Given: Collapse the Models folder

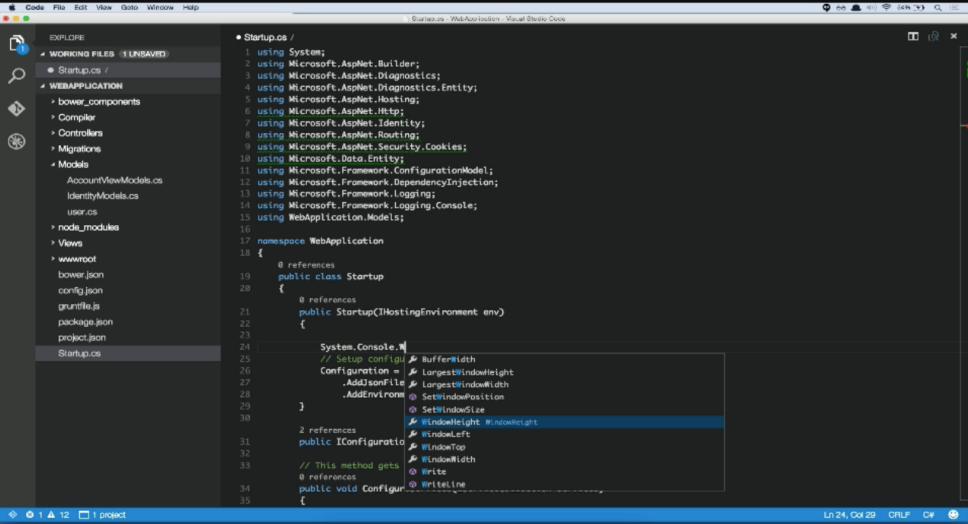Looking at the screenshot, I should (73, 164).
